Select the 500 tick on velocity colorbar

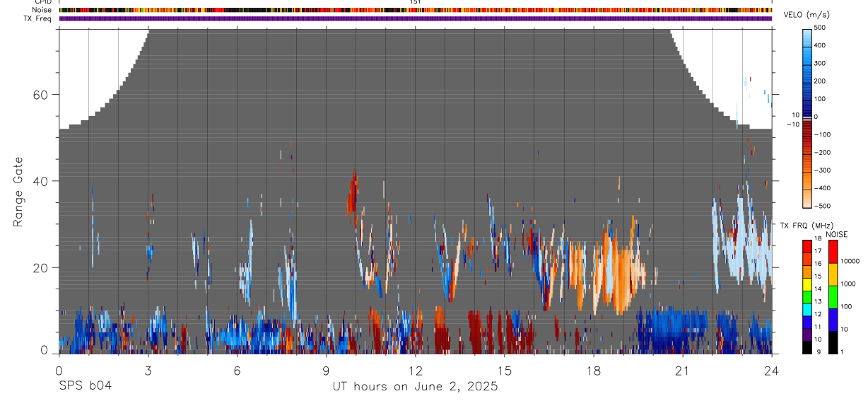[820, 28]
